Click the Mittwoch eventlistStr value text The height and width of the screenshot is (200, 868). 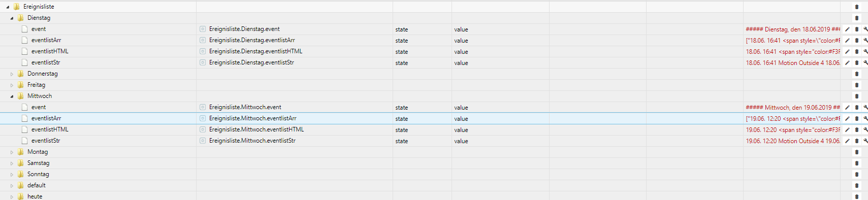click(x=793, y=141)
